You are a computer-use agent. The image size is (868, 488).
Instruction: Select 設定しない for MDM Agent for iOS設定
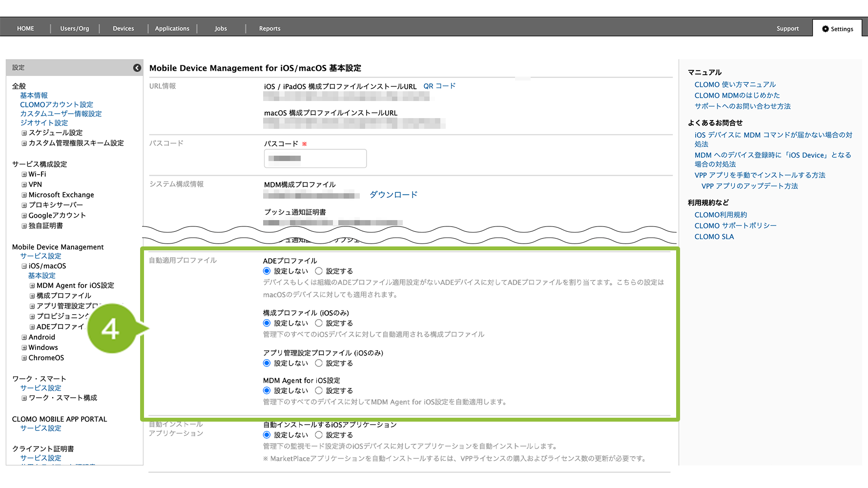pos(267,390)
